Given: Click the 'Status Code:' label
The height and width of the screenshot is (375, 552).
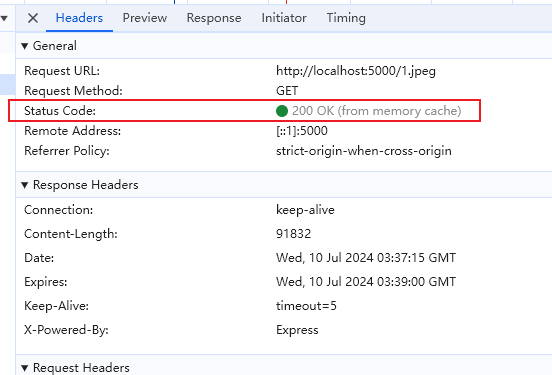Looking at the screenshot, I should click(x=60, y=111).
